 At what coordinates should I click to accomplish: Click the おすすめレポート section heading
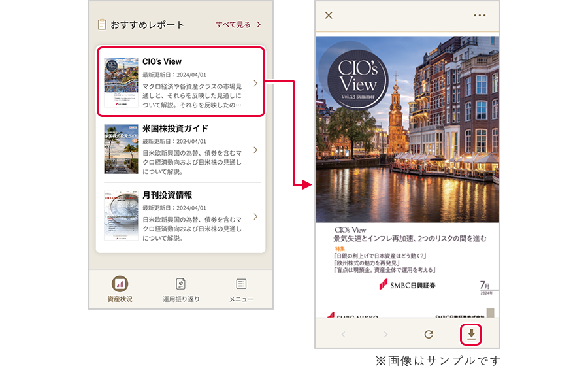[x=148, y=25]
